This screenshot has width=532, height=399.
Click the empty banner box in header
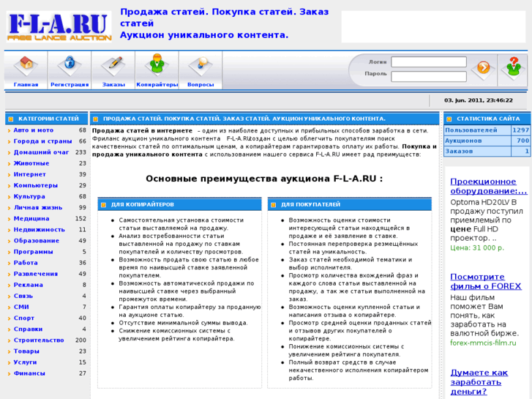click(433, 26)
